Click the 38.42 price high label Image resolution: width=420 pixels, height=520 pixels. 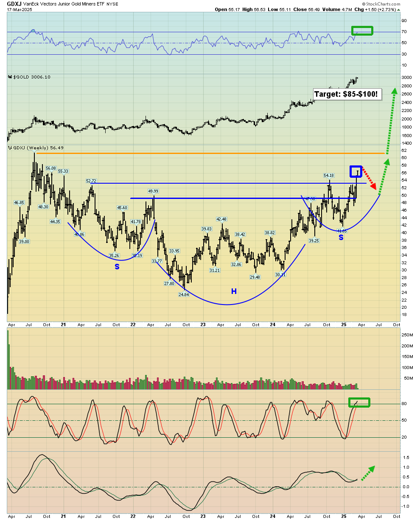pyautogui.click(x=240, y=234)
